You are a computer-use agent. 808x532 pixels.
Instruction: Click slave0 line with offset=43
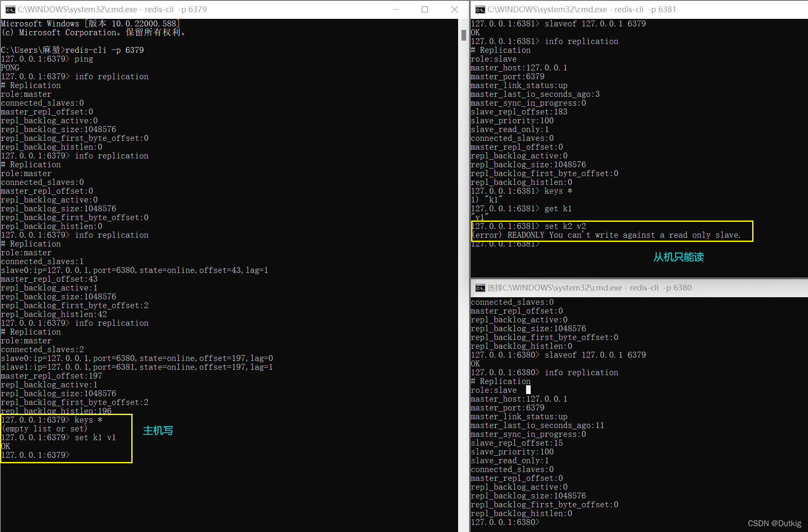134,270
